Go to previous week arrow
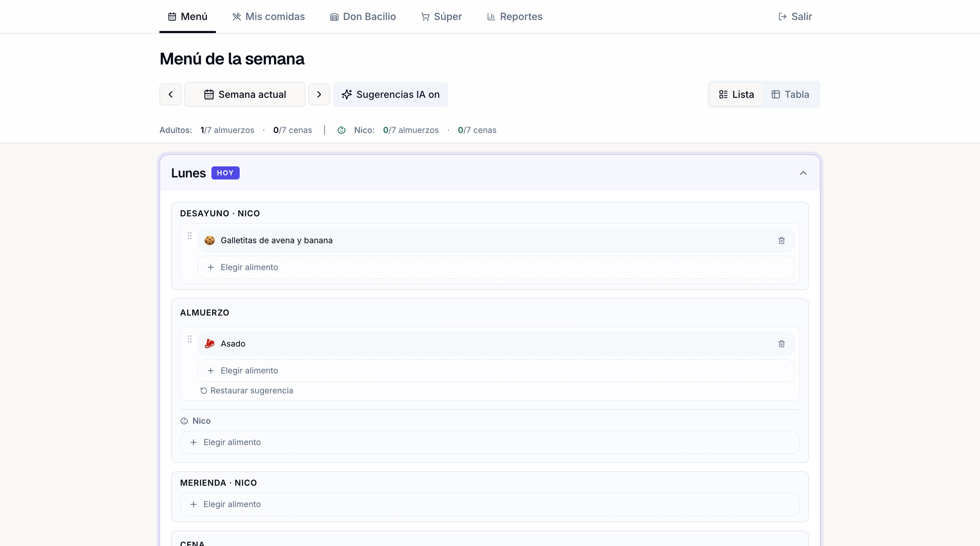The height and width of the screenshot is (546, 980). [171, 94]
